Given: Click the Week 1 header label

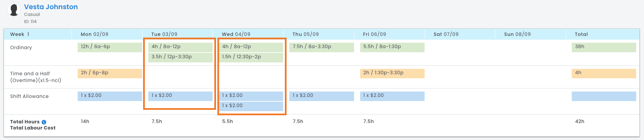Looking at the screenshot, I should click(x=20, y=34).
